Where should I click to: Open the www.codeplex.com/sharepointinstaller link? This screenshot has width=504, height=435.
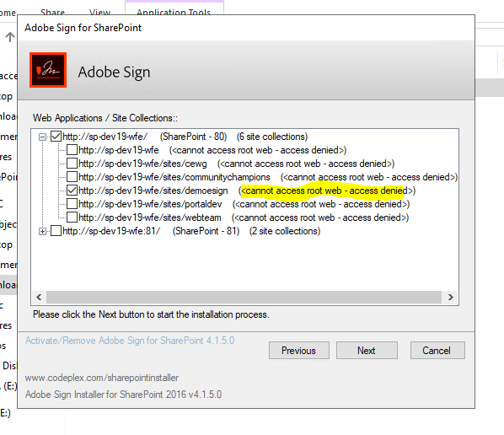coord(102,378)
